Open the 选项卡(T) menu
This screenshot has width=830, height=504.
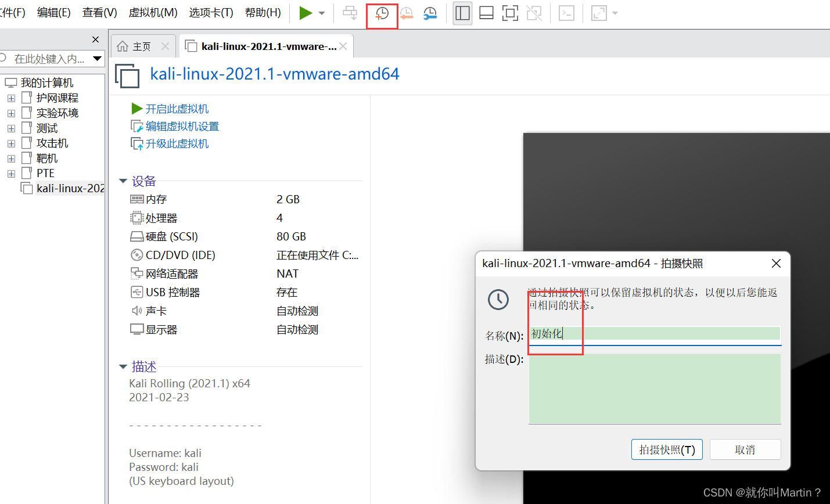211,13
